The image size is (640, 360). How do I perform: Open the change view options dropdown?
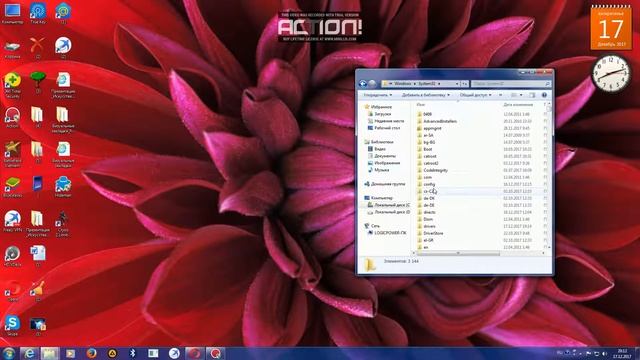click(521, 95)
